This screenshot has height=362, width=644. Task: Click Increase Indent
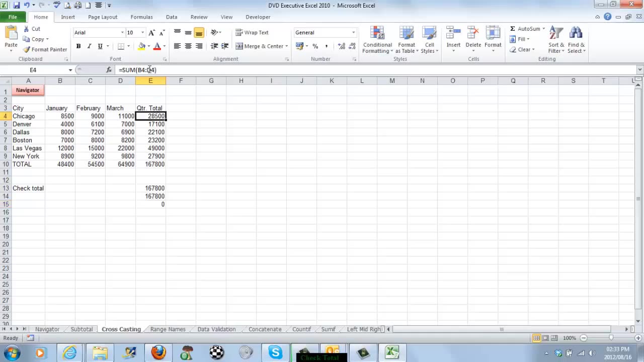tap(225, 46)
